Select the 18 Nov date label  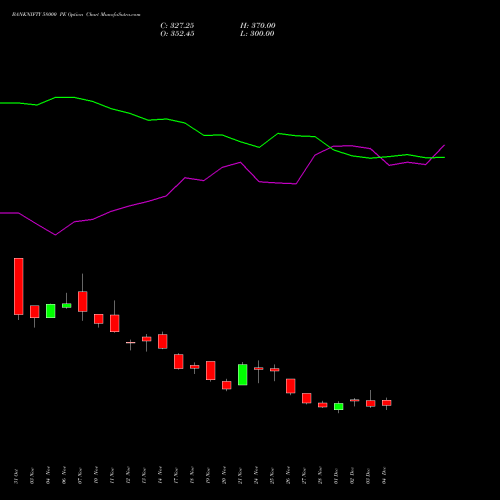click(192, 475)
